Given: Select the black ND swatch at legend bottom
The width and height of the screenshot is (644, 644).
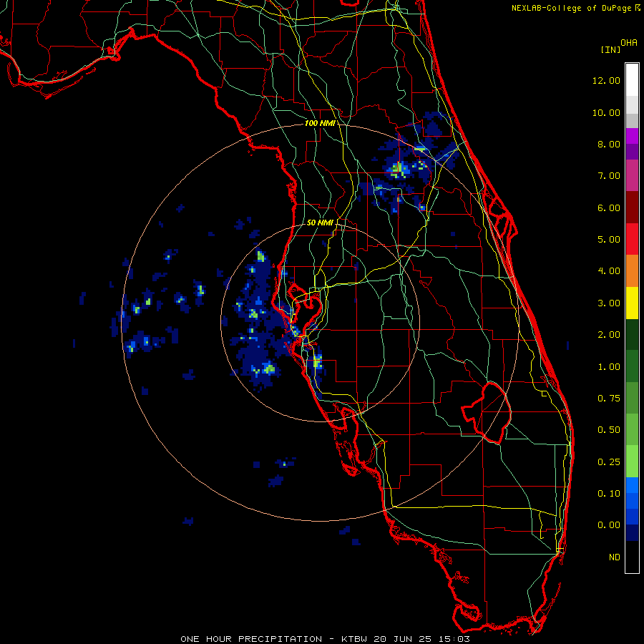Looking at the screenshot, I should coord(632,557).
